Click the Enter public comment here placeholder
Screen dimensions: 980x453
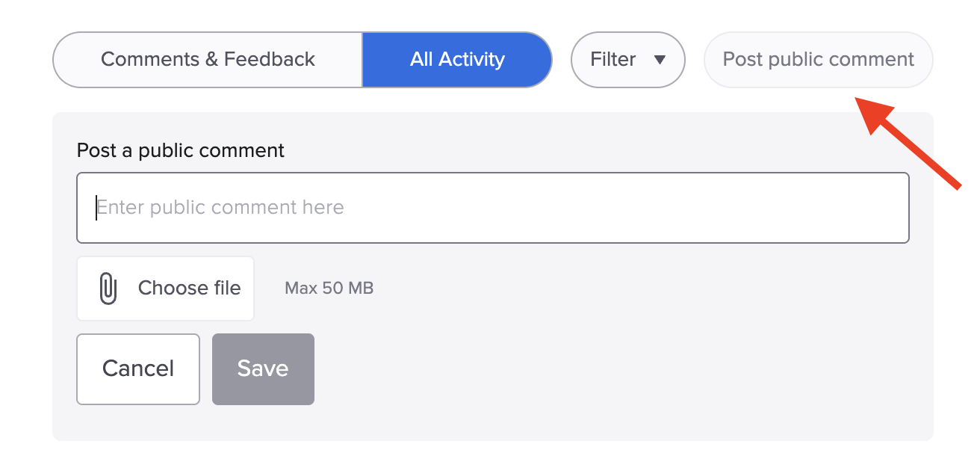point(220,207)
